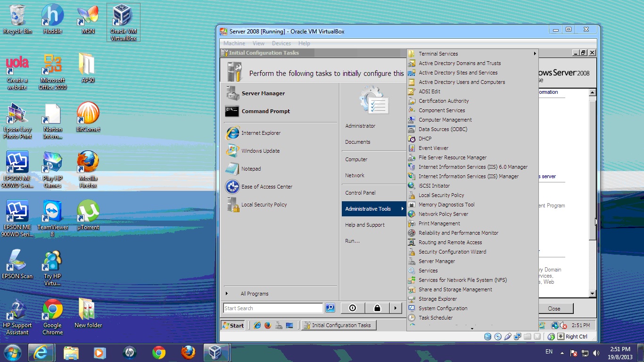Open the Help menu in VirtualBox

[304, 43]
